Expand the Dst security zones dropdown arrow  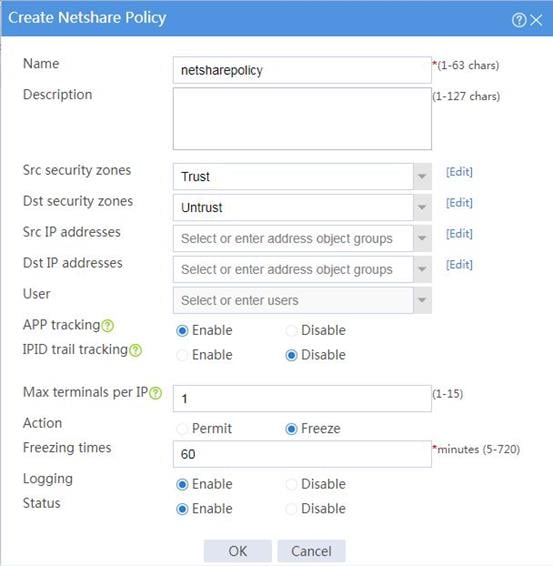[x=422, y=208]
